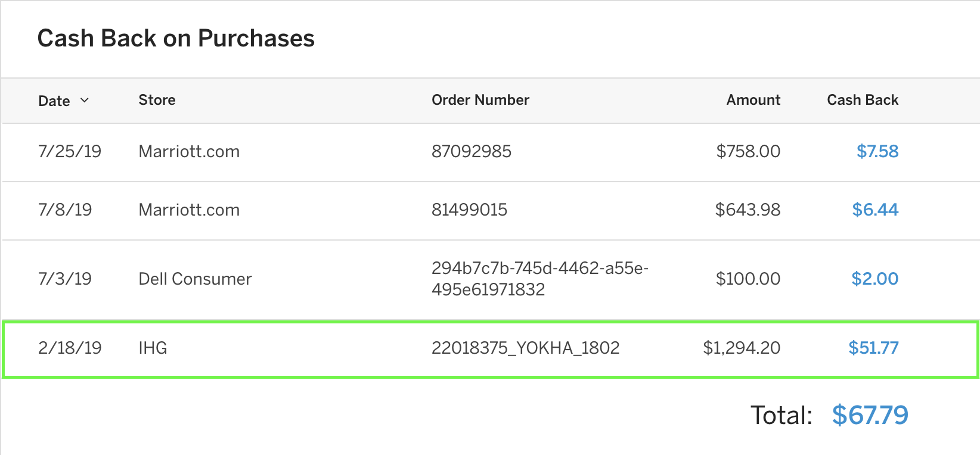Click the Order Number column header

pos(480,100)
